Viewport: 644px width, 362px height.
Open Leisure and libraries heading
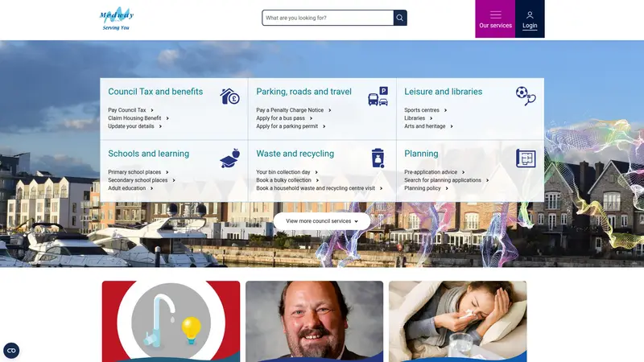[444, 92]
